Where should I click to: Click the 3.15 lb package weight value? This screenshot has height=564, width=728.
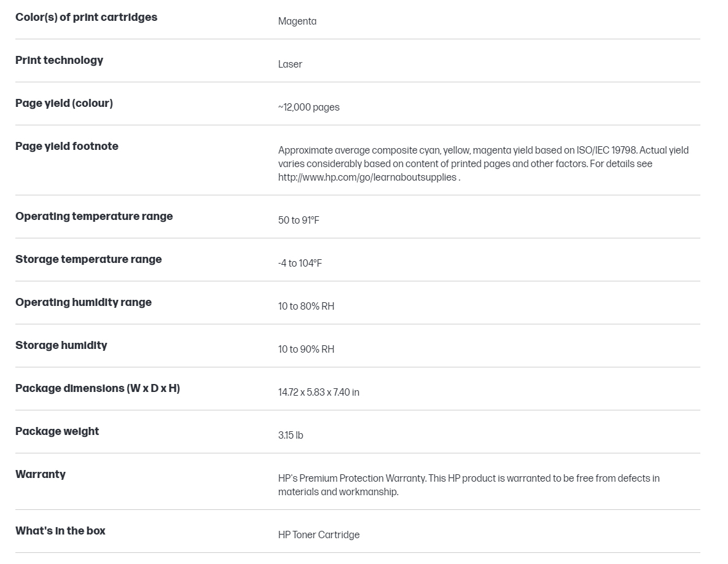tap(291, 436)
